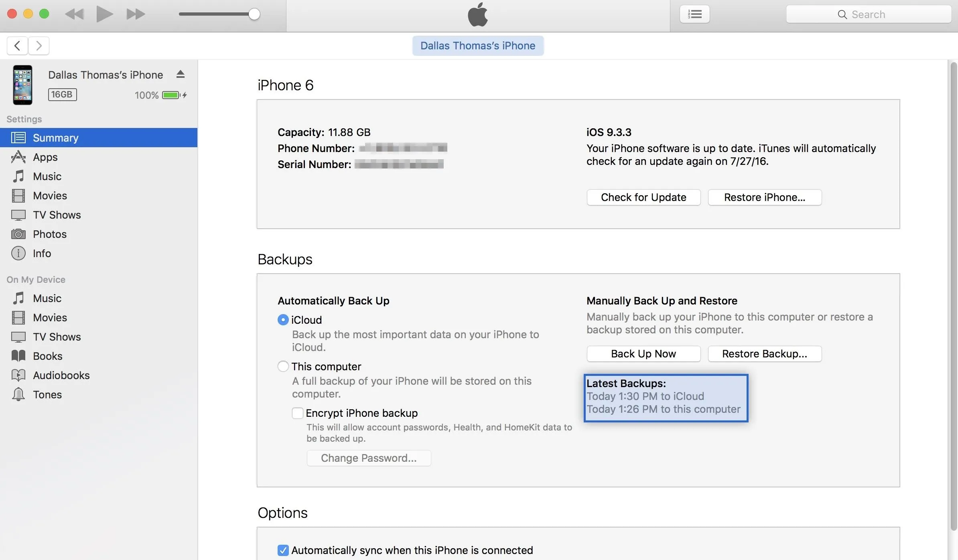Click the info circle icon
Screen dimensions: 958x560
pyautogui.click(x=18, y=253)
